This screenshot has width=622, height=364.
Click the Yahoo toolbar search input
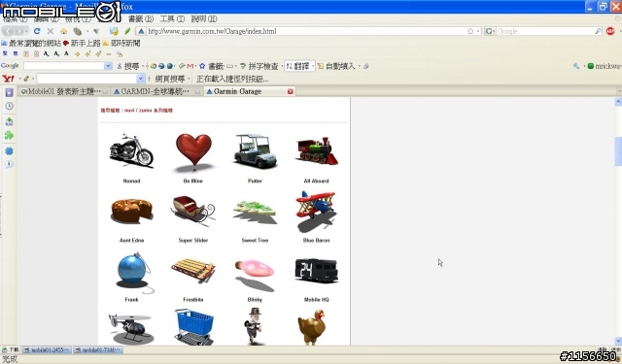(x=86, y=79)
